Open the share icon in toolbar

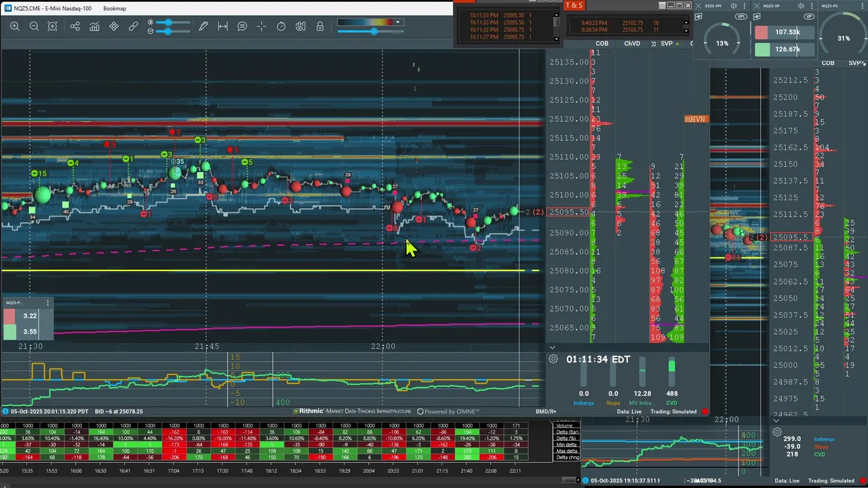[75, 26]
